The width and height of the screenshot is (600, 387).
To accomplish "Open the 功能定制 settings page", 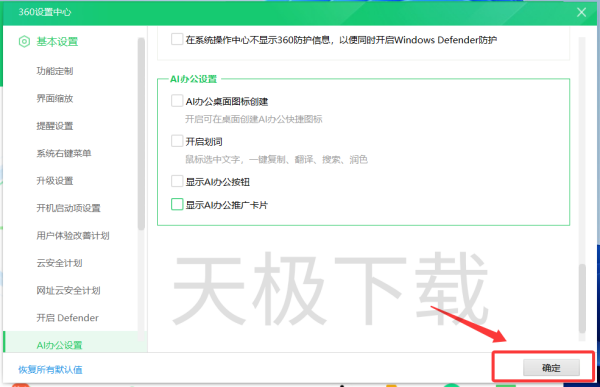I will [x=55, y=71].
